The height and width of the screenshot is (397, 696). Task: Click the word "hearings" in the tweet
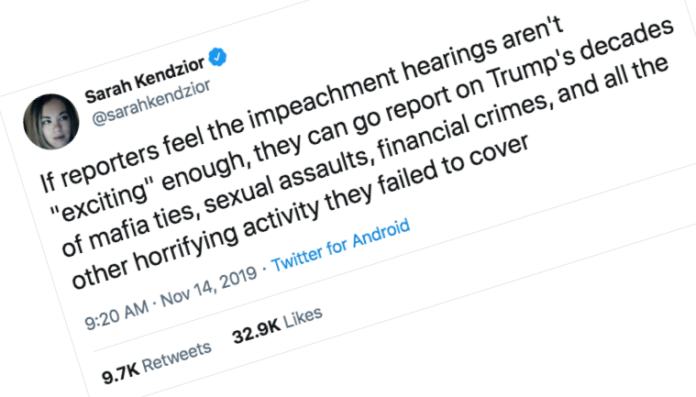coord(449,60)
